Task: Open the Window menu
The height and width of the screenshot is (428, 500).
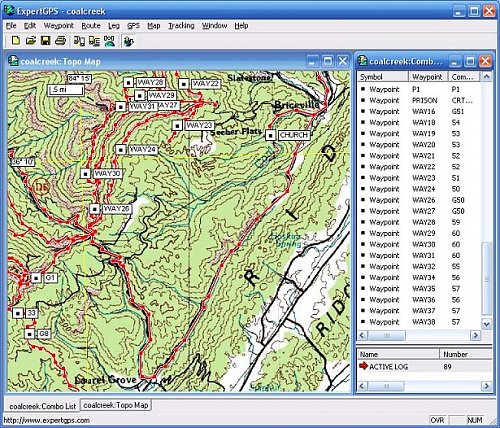Action: coord(214,26)
